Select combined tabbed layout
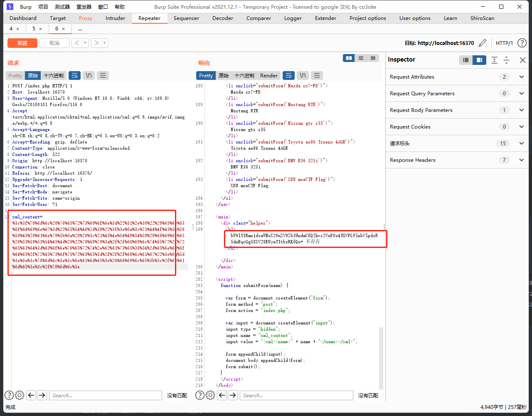This screenshot has height=416, width=532. 373,58
